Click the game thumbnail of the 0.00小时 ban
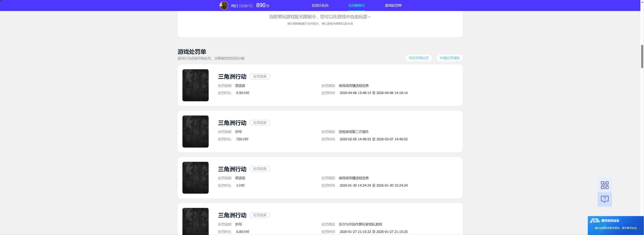The width and height of the screenshot is (644, 235). click(x=196, y=222)
